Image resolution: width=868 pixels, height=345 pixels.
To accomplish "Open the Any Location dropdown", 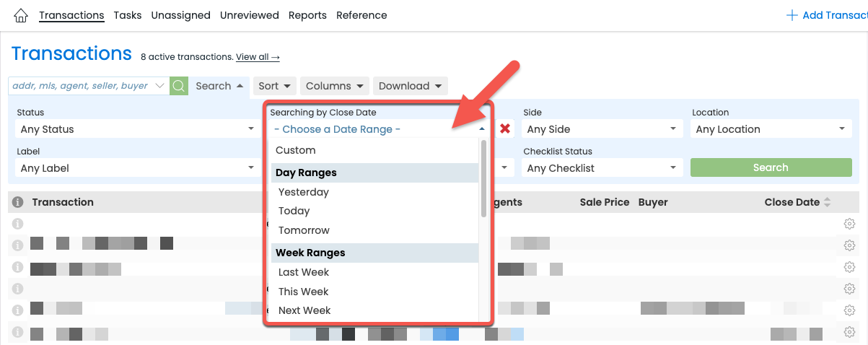I will 771,129.
